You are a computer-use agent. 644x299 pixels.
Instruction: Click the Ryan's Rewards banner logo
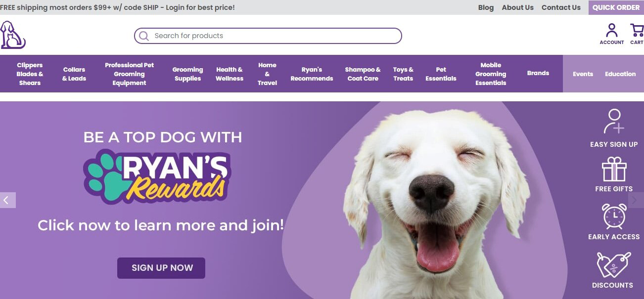pos(157,176)
